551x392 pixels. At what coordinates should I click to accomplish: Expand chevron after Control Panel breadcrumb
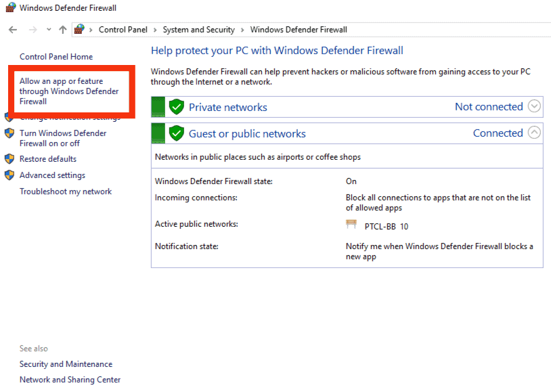click(155, 30)
